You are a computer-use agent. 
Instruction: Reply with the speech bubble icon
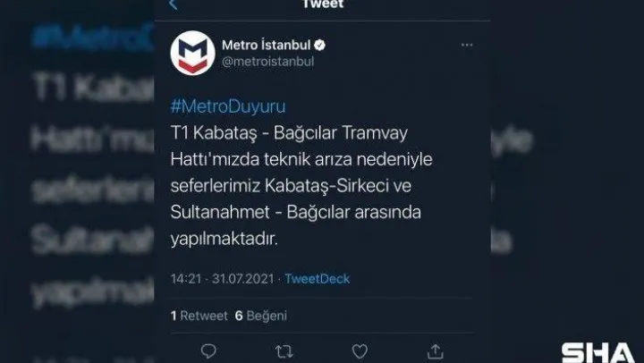[208, 351]
